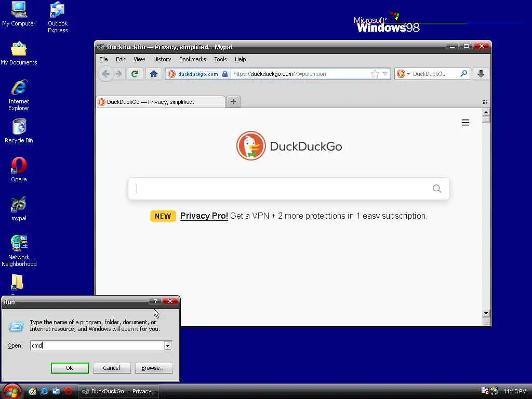
Task: Open Mypal downloads arrow button
Action: pos(481,74)
